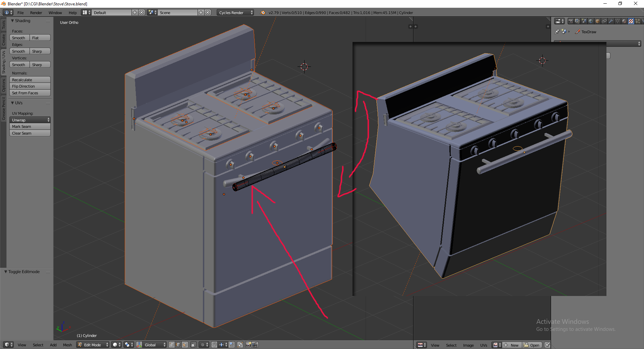Open the Render properties tab (camera icon)
Viewport: 644px width, 349px height.
tap(571, 21)
